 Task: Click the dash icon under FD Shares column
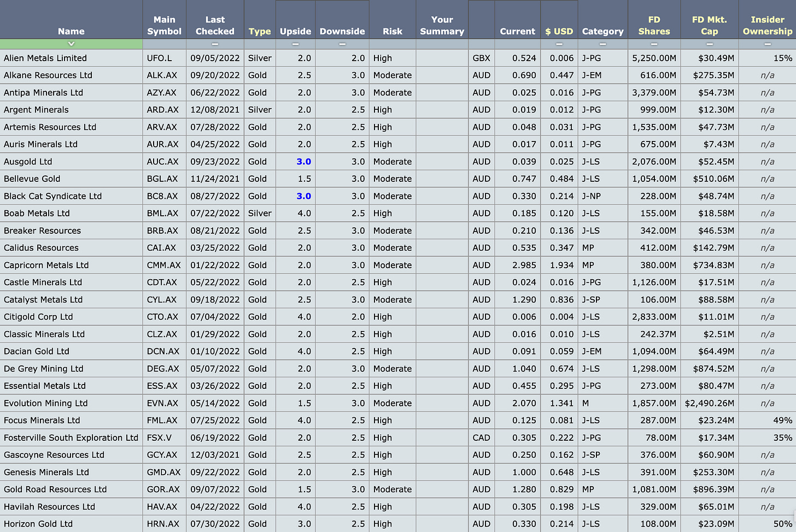(x=654, y=44)
